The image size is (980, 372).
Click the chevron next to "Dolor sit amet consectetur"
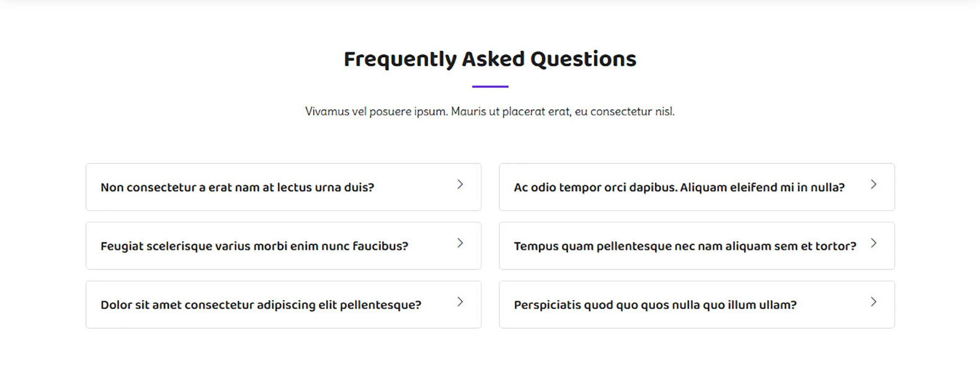pyautogui.click(x=460, y=302)
